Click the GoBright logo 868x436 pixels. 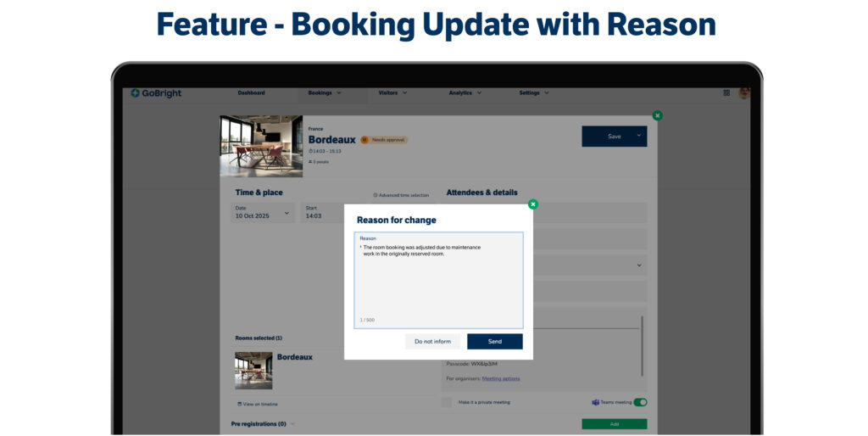point(156,93)
